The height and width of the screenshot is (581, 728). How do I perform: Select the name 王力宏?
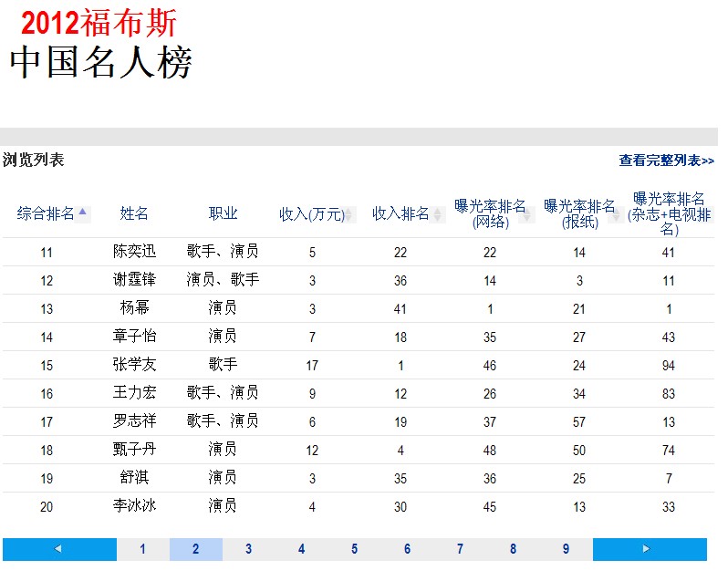134,393
